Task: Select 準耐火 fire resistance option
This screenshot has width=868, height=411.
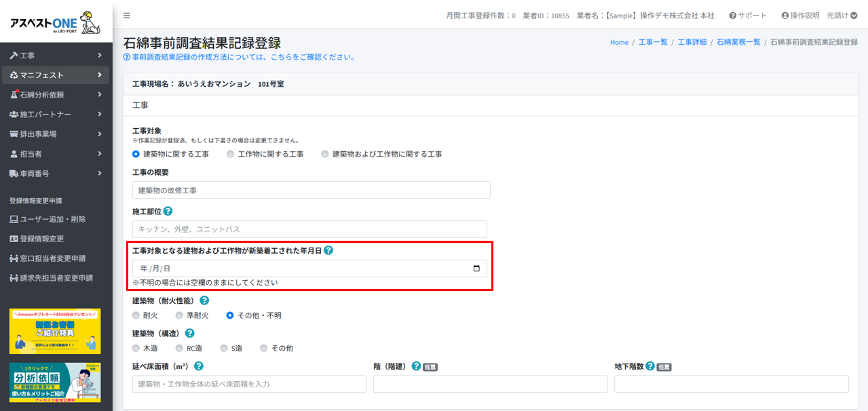Action: tap(179, 315)
